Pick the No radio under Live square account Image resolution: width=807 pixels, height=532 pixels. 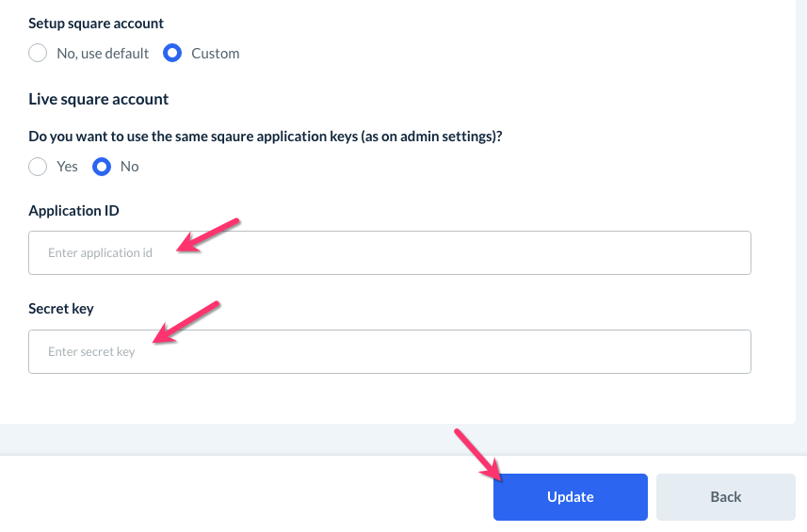coord(101,167)
